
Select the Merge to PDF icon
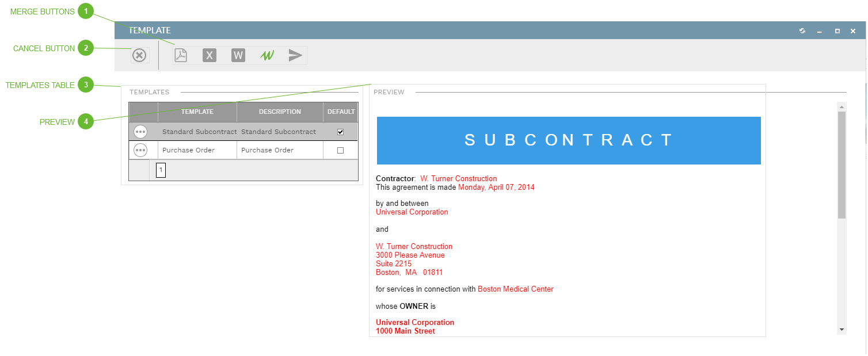(181, 55)
